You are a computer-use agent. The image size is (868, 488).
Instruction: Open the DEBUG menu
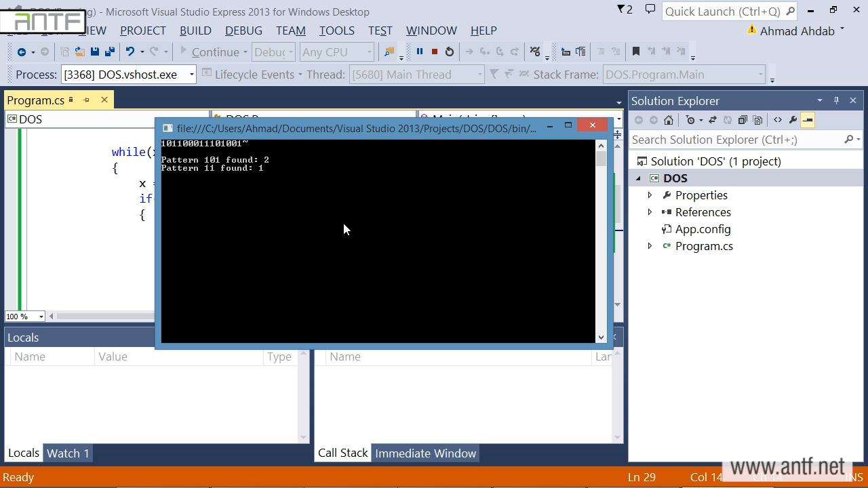click(x=243, y=30)
